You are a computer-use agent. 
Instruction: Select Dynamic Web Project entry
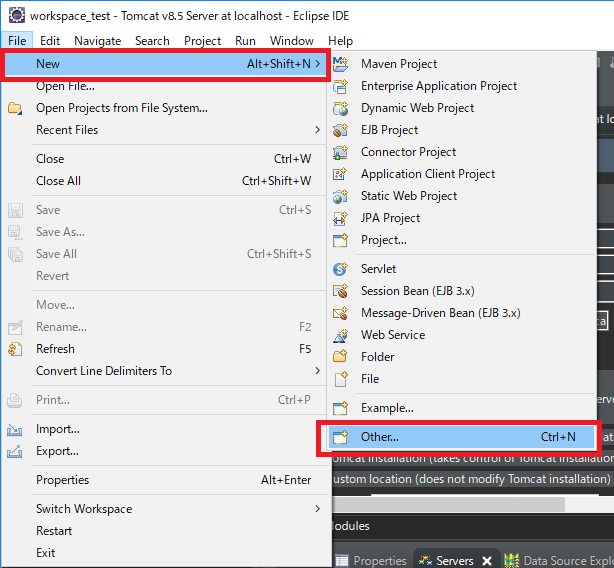coord(462,108)
